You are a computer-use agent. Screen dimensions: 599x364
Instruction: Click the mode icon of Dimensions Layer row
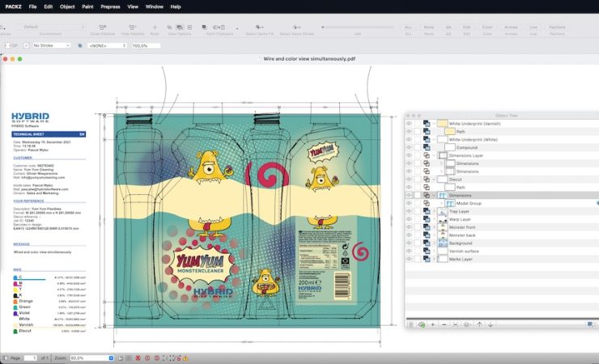427,155
